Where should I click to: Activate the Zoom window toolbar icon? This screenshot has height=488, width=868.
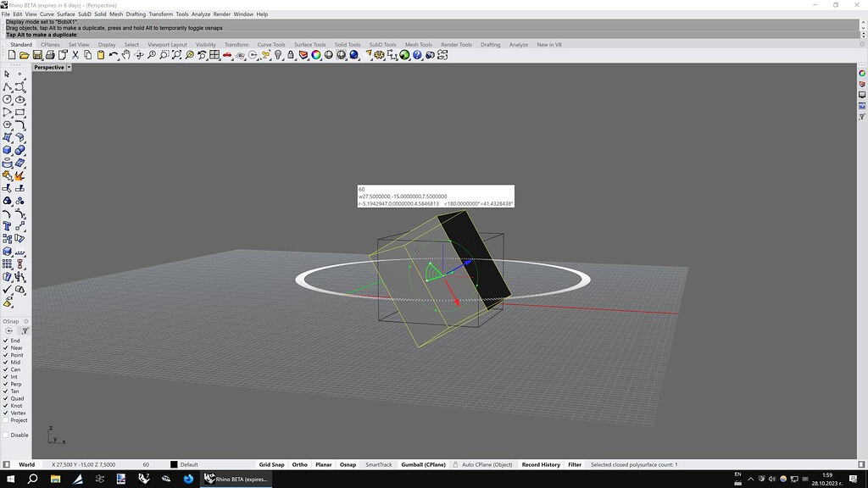tap(165, 55)
